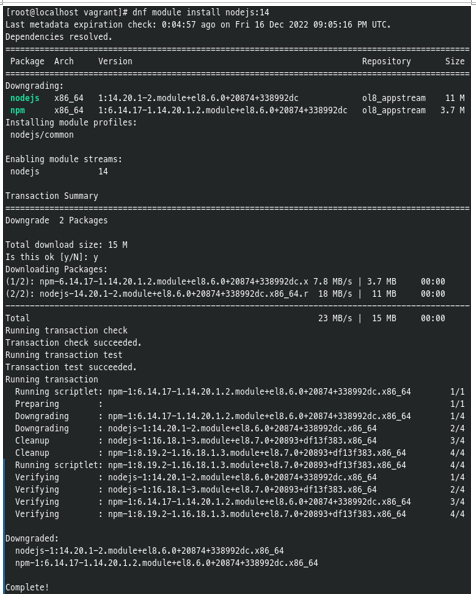Viewport: 476px width, 599px height.
Task: Click the 'Total download size: 15 M' line
Action: click(66, 245)
